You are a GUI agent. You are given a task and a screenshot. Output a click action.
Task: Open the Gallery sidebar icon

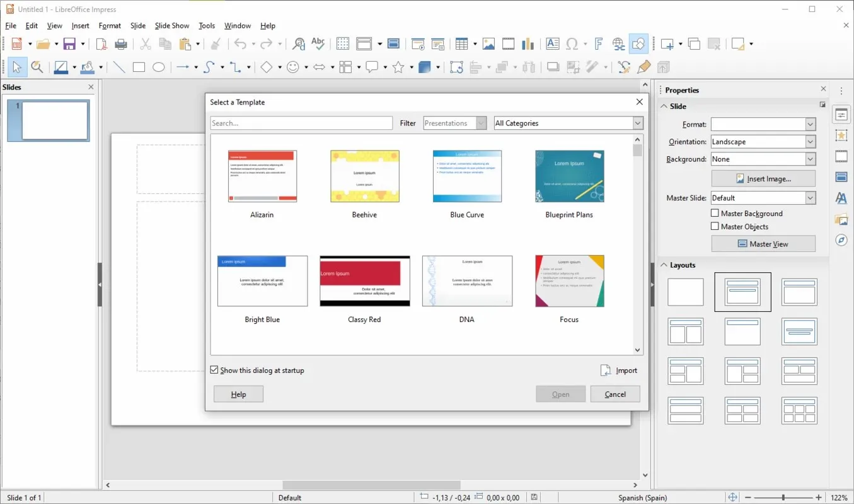pos(841,219)
